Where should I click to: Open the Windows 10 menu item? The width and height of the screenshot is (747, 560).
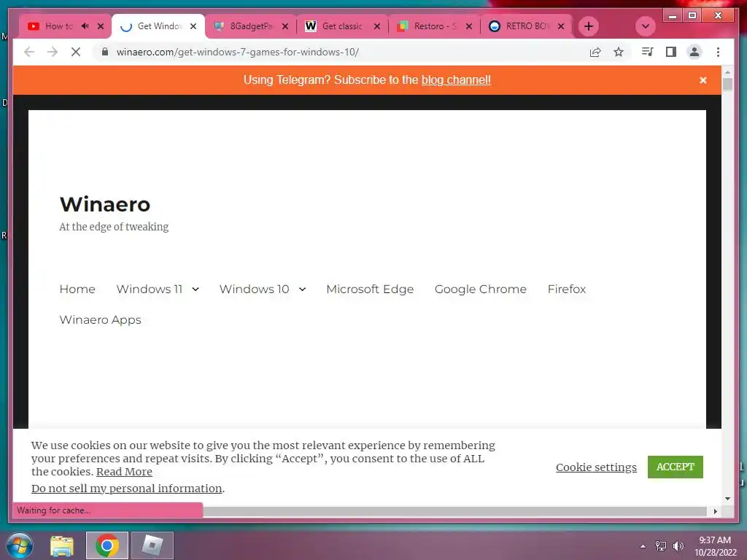click(254, 289)
